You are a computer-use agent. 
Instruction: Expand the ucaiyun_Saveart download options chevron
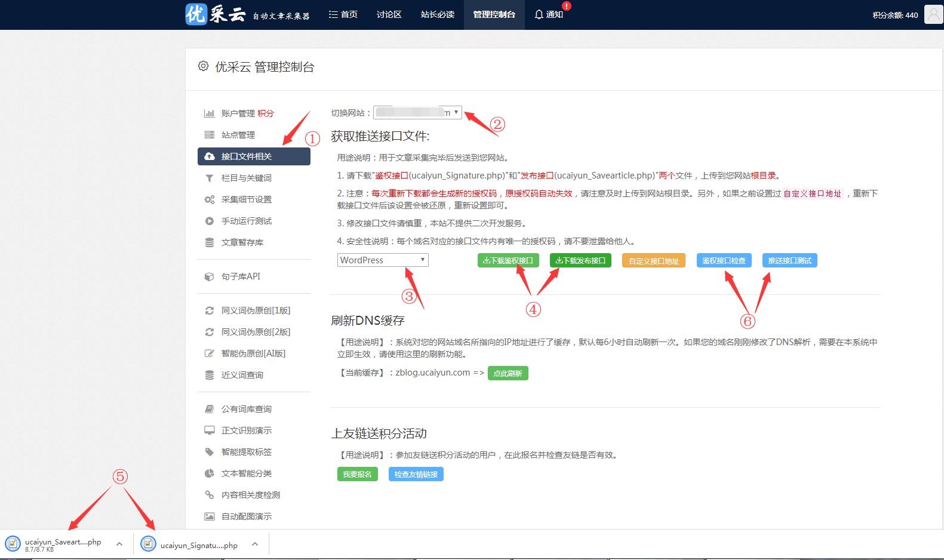point(119,544)
